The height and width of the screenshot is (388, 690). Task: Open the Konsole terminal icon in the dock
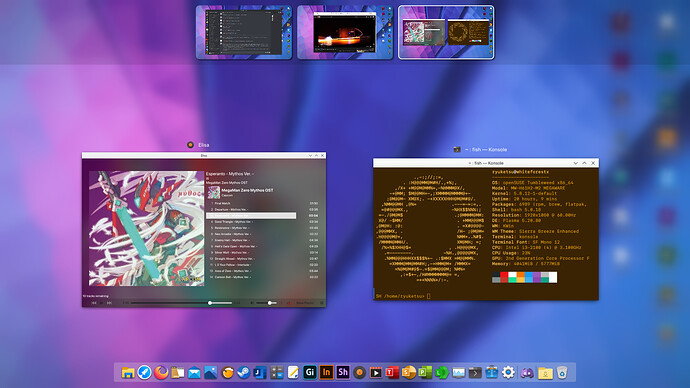[475, 373]
